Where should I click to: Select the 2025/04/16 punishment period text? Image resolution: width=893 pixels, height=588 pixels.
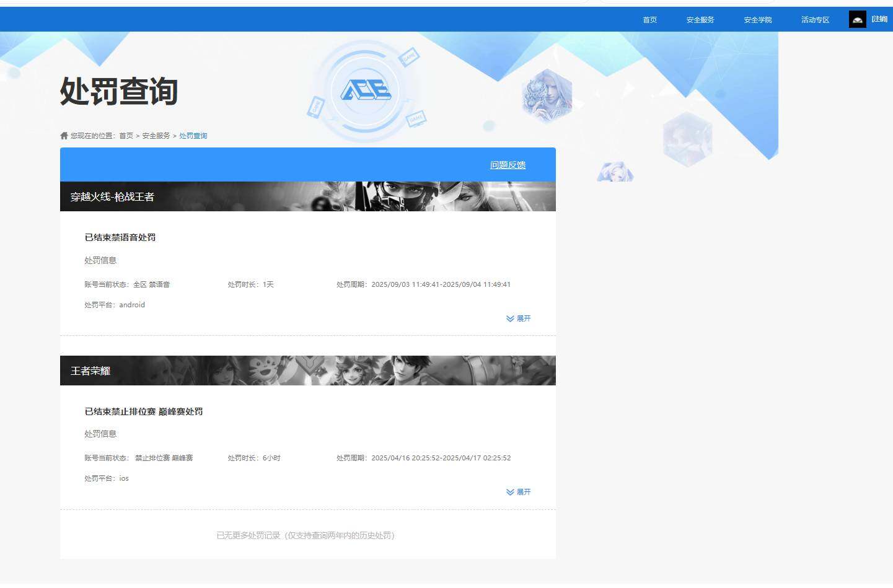click(x=424, y=458)
